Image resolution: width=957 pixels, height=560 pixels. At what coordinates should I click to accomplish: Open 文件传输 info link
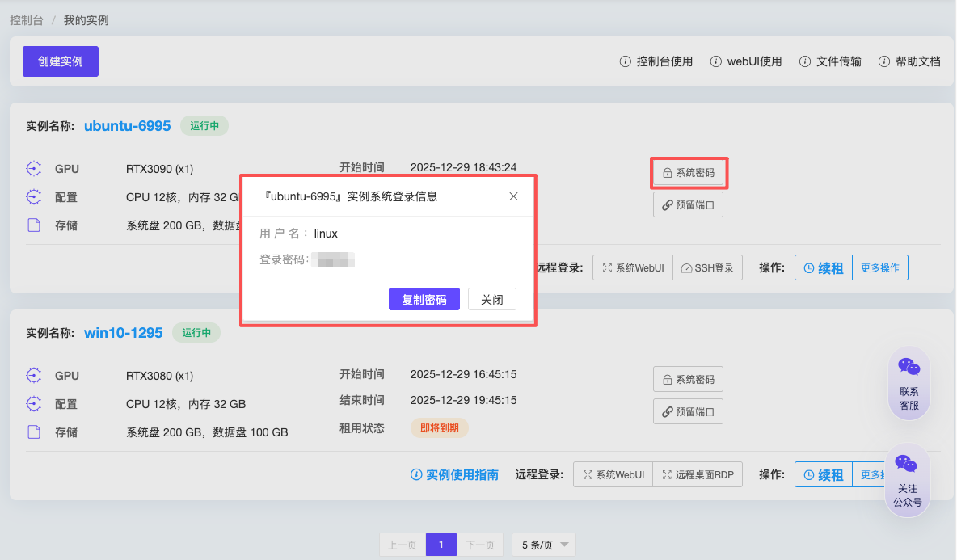point(830,61)
